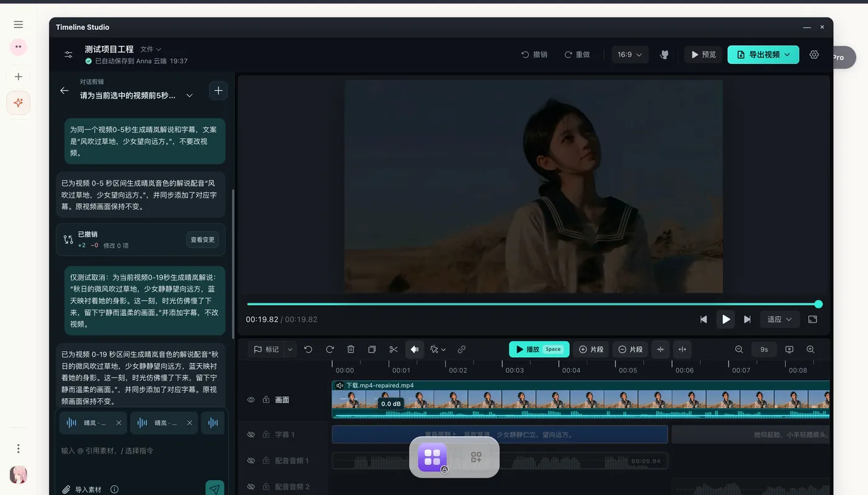Open the hamburger menu in the left sidebar
This screenshot has width=868, height=495.
click(19, 24)
